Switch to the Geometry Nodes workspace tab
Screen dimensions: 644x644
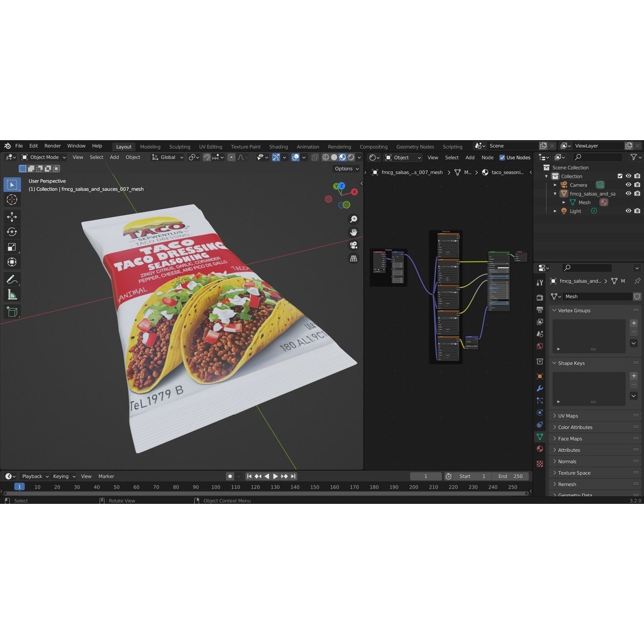415,147
